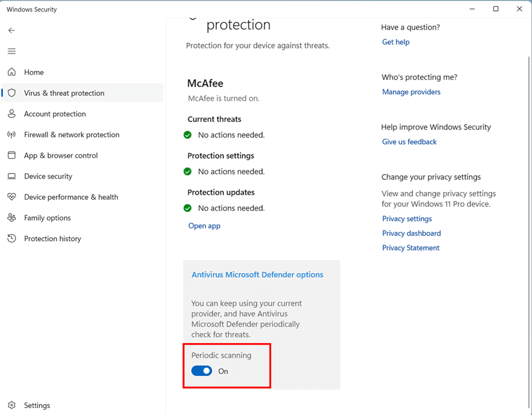
Task: Open the Manage providers link
Action: pyautogui.click(x=411, y=92)
